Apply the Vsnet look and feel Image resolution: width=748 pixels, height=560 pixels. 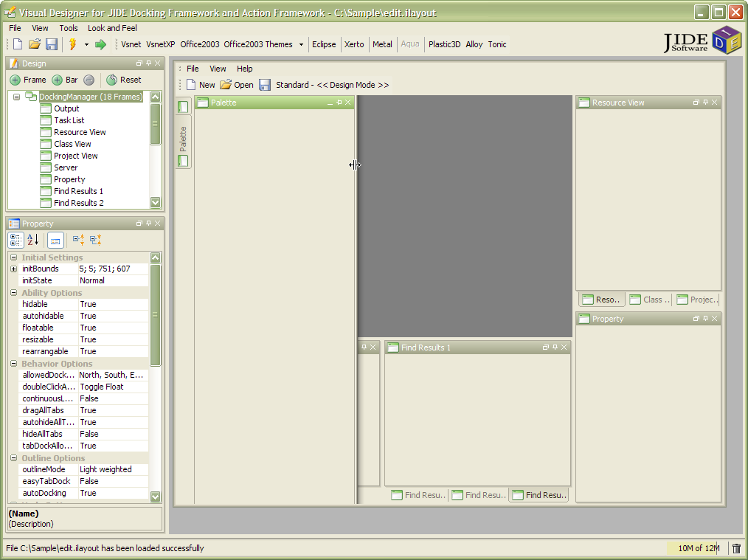[x=131, y=44]
